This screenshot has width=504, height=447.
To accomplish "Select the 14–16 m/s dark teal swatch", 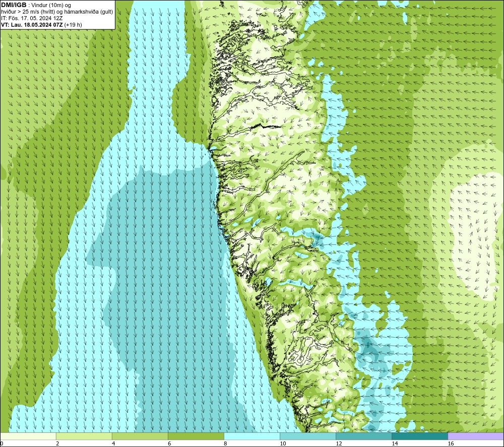I will [x=419, y=436].
